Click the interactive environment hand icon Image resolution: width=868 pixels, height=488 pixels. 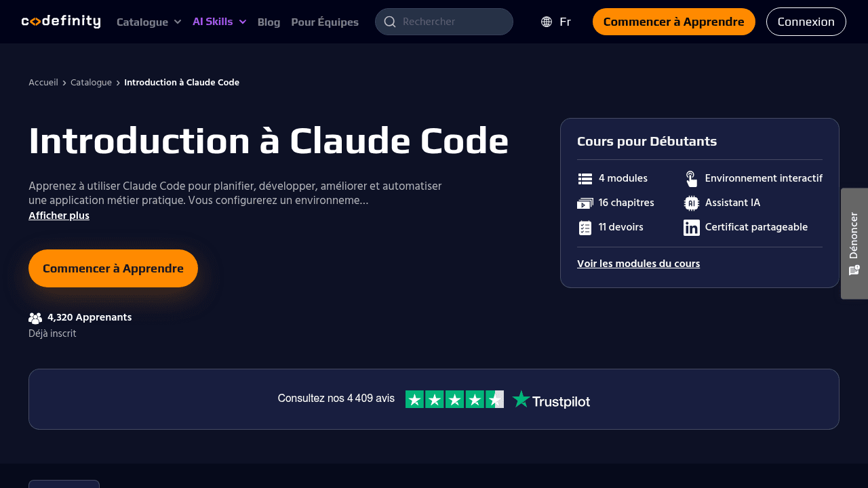(x=691, y=179)
